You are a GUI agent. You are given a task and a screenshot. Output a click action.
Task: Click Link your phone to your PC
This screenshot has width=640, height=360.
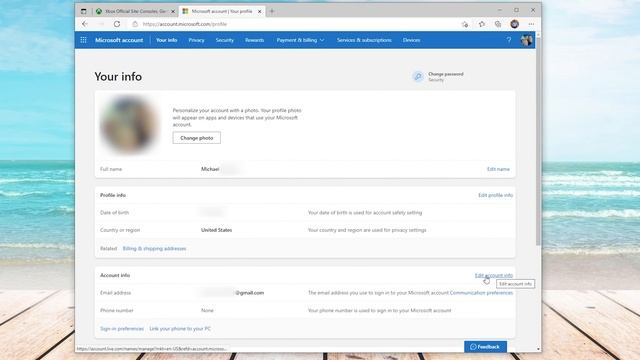pos(180,329)
